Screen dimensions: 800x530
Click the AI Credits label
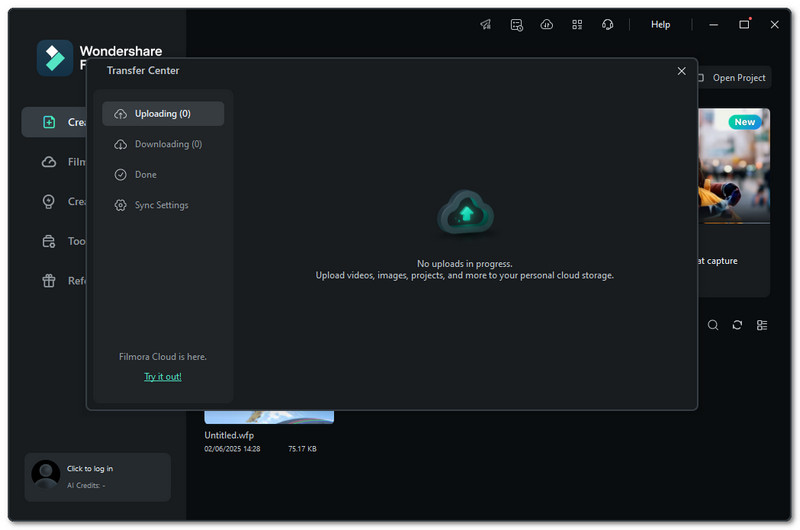tap(86, 486)
